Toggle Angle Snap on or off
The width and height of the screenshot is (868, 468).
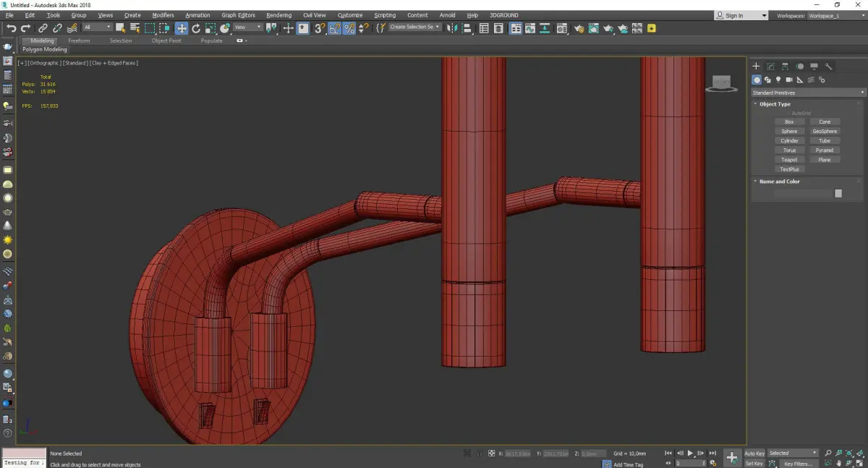tap(335, 28)
